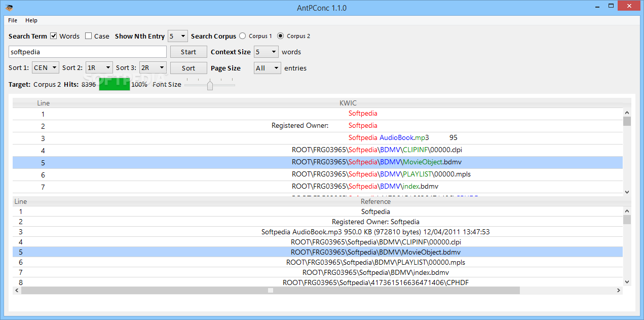Click left arrow of horizontal scrollbar
This screenshot has height=320, width=644.
17,291
